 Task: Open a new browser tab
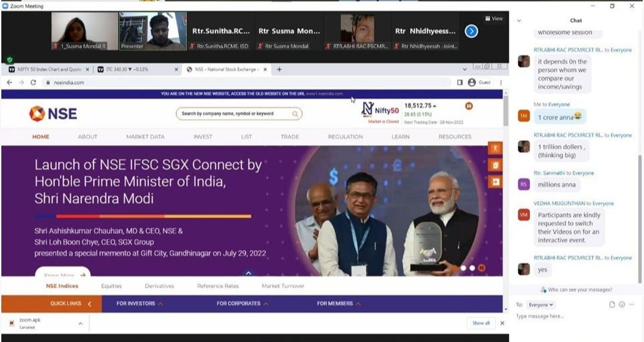pos(279,69)
